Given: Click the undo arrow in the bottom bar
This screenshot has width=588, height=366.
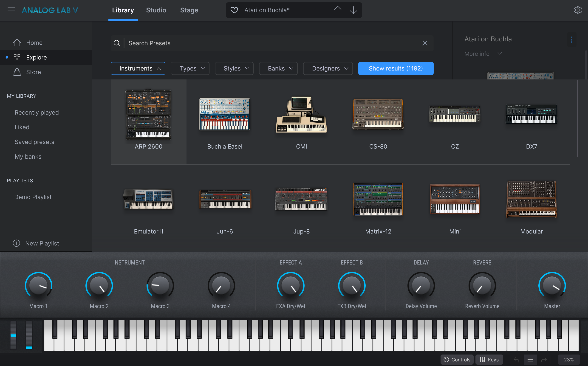Looking at the screenshot, I should pos(516,360).
